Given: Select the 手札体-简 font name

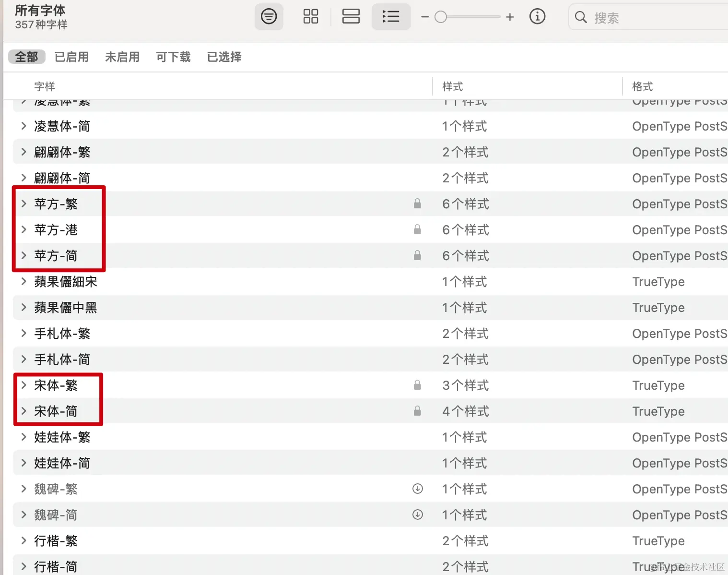Looking at the screenshot, I should 62,359.
